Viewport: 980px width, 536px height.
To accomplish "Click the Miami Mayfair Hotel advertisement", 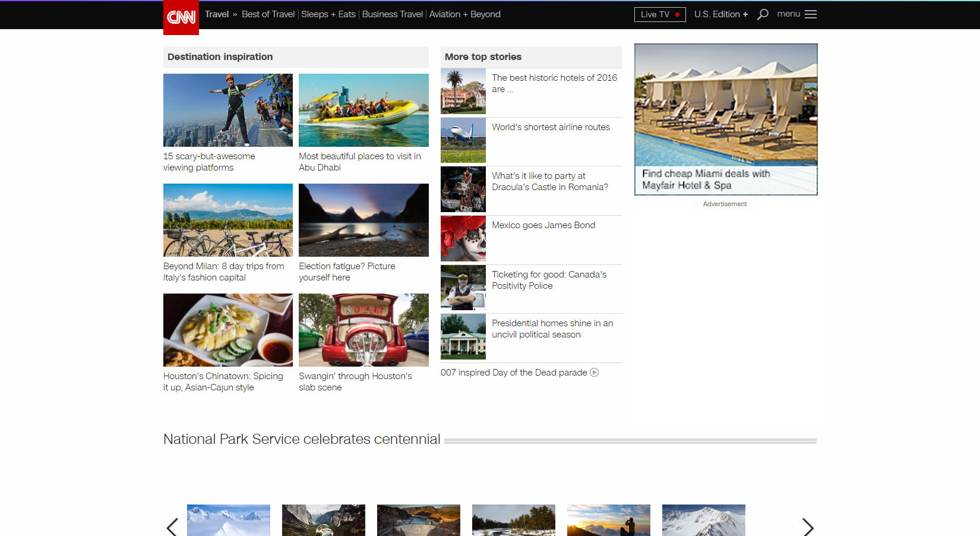I will [x=726, y=119].
